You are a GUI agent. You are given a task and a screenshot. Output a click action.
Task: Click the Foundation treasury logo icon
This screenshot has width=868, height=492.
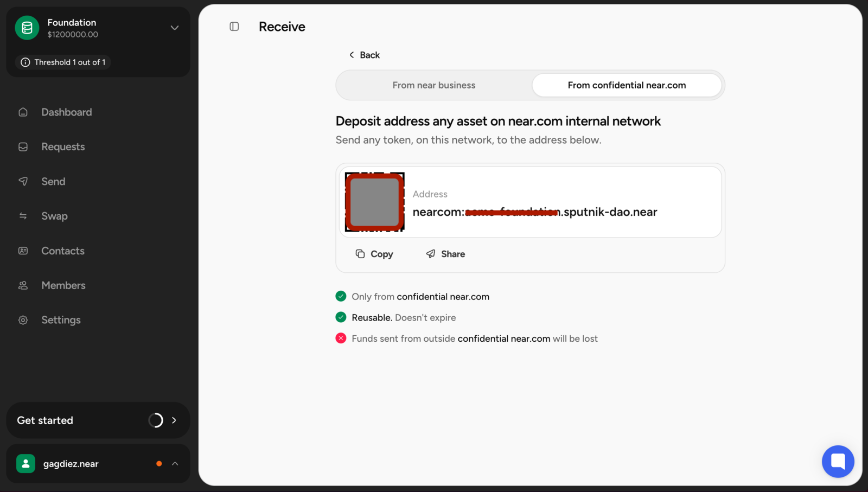pos(27,28)
